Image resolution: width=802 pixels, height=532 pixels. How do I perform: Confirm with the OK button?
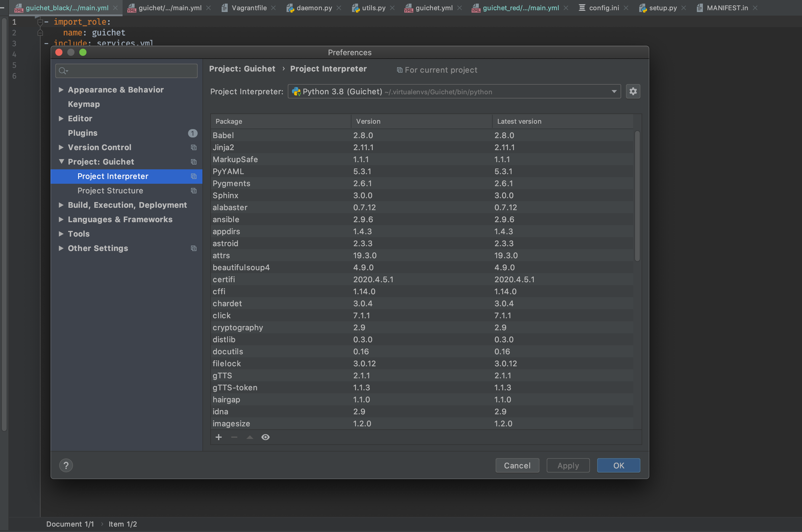[x=618, y=465]
